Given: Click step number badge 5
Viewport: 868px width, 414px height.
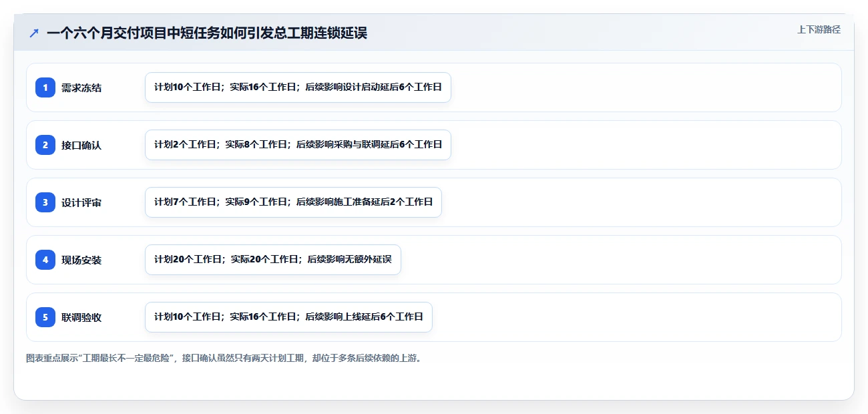Looking at the screenshot, I should click(45, 317).
